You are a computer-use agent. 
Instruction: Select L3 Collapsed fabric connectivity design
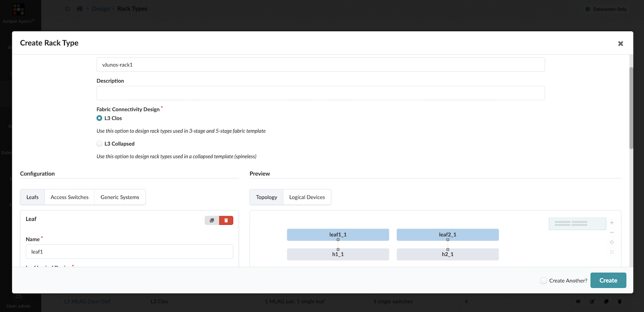[99, 144]
